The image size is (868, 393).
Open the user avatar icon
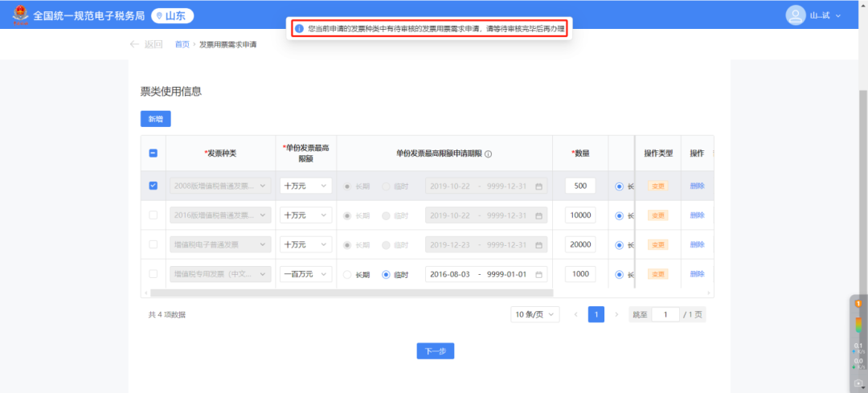pyautogui.click(x=795, y=15)
